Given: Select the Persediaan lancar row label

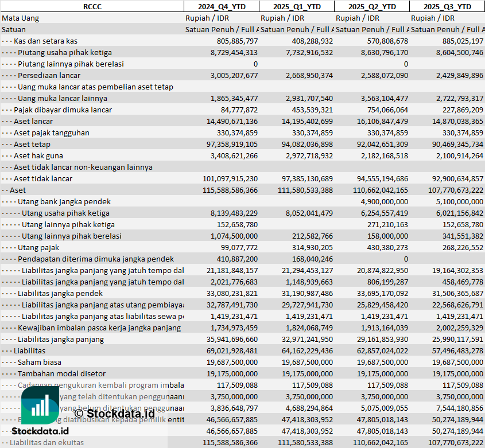Looking at the screenshot, I should pyautogui.click(x=49, y=75).
